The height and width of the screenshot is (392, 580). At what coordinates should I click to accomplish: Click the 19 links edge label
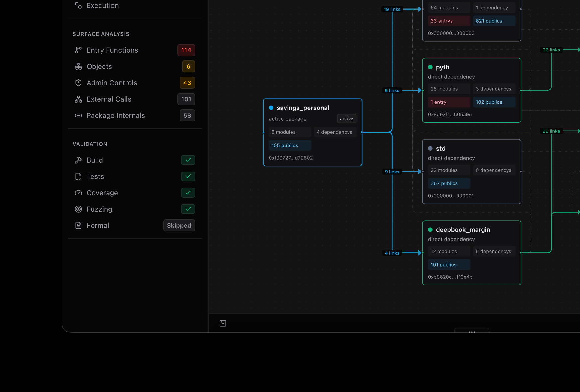pos(392,9)
